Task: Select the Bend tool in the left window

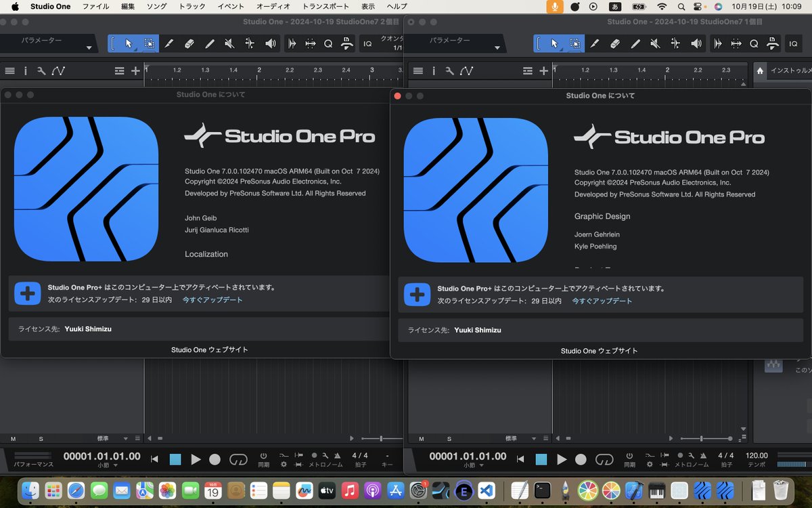Action: coord(250,43)
